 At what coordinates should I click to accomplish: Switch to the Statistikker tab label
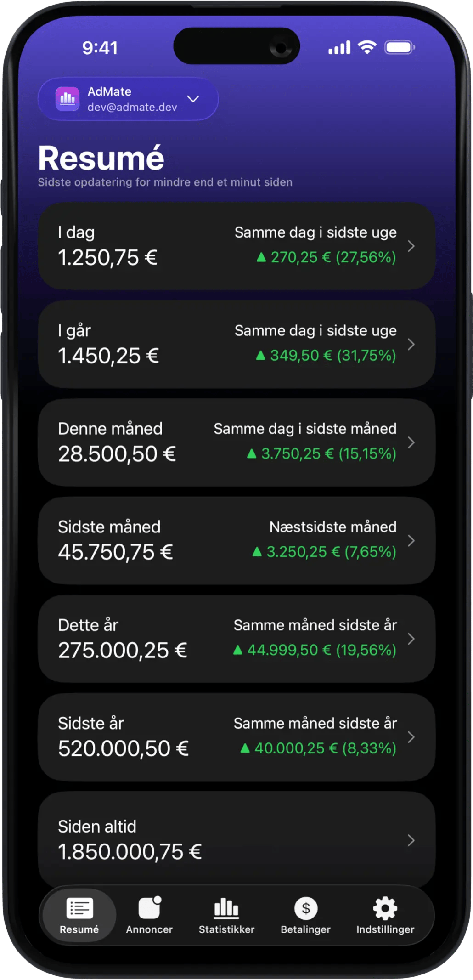[226, 929]
